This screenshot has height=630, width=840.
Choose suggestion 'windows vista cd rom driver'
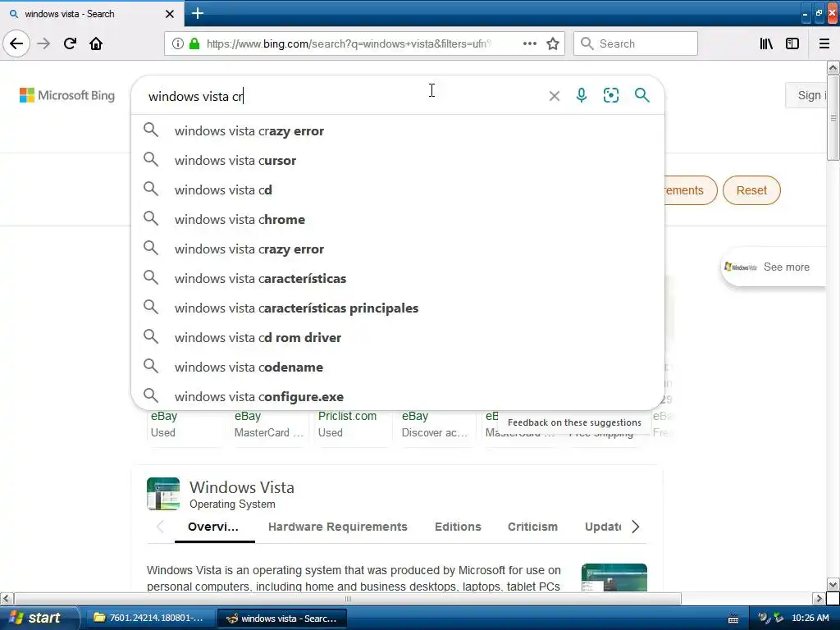point(398,337)
